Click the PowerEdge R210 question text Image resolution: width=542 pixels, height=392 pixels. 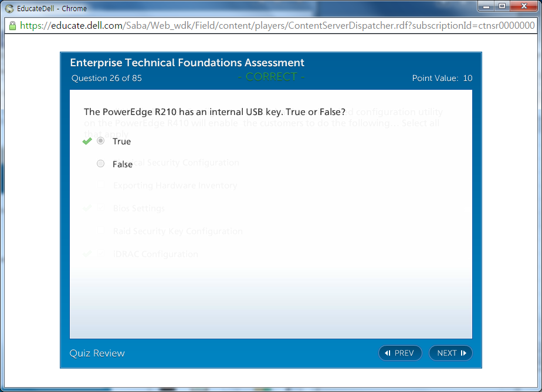pyautogui.click(x=214, y=111)
